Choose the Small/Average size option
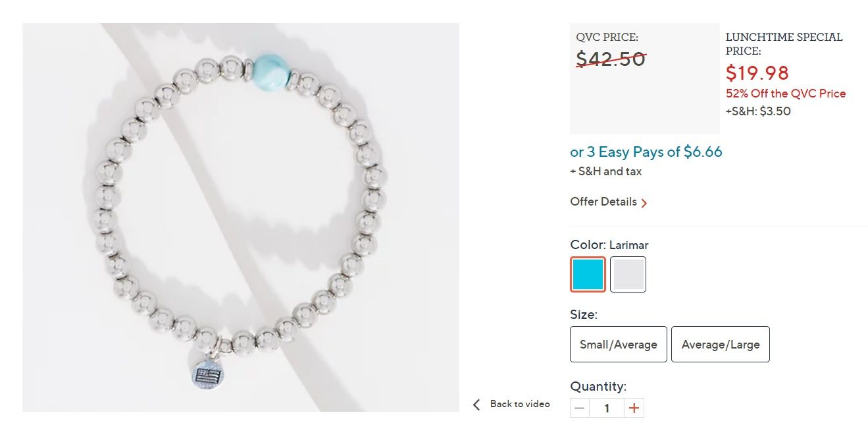 [619, 344]
